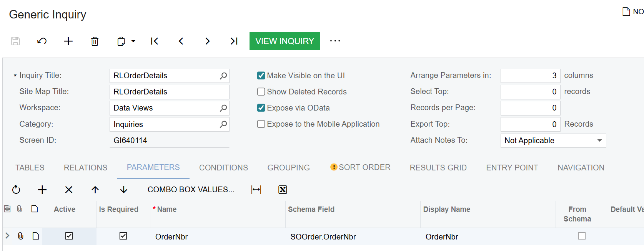
Task: Add a new inquiry record with plus icon
Action: tap(68, 41)
